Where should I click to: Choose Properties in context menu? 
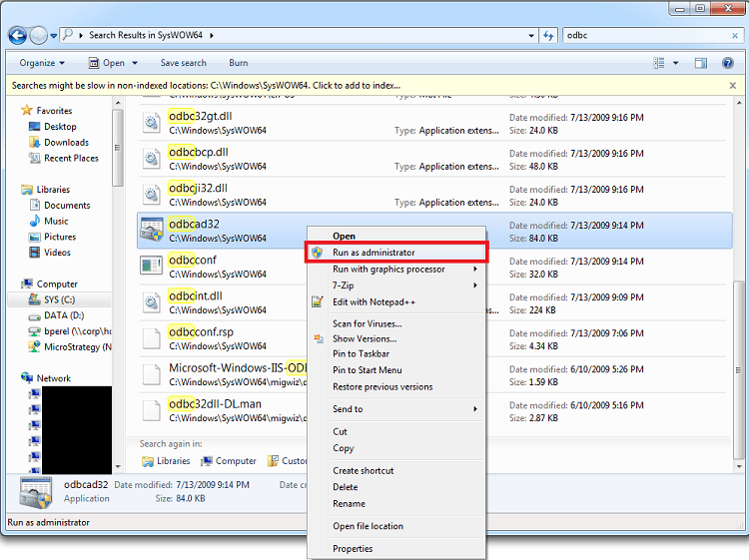396,549
